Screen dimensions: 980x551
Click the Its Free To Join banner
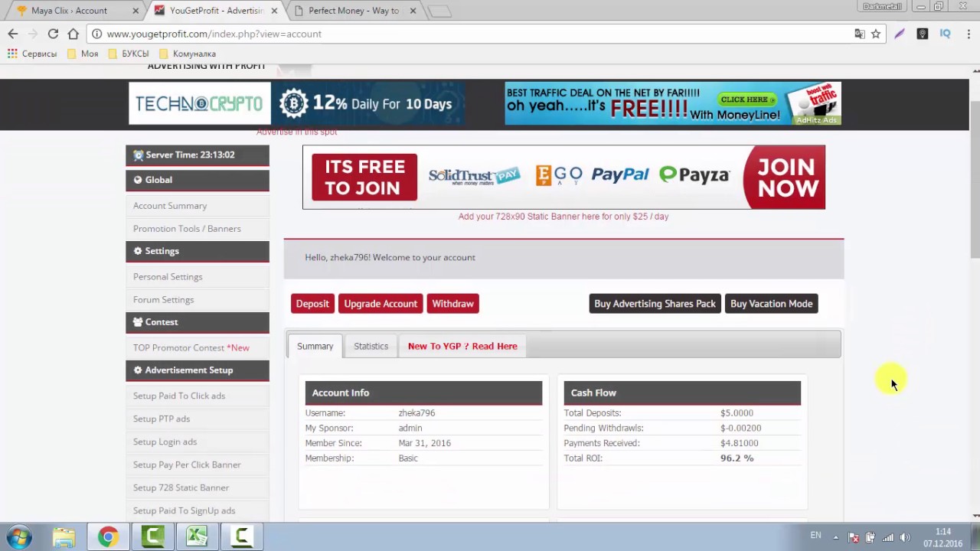tap(563, 177)
